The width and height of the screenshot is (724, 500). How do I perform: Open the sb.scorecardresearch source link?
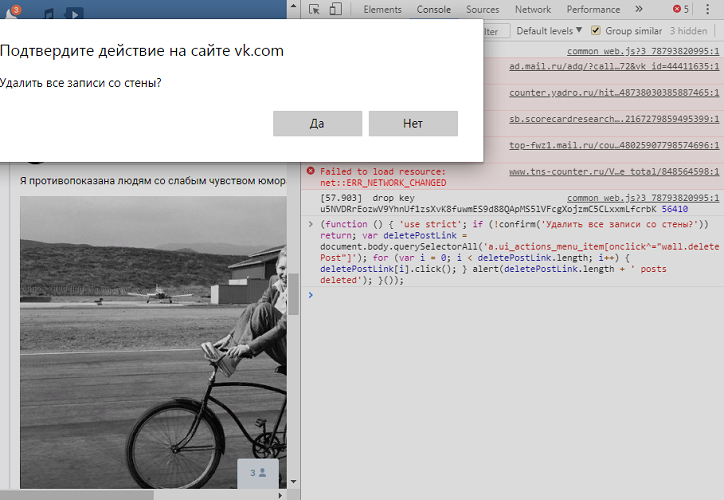[x=614, y=119]
